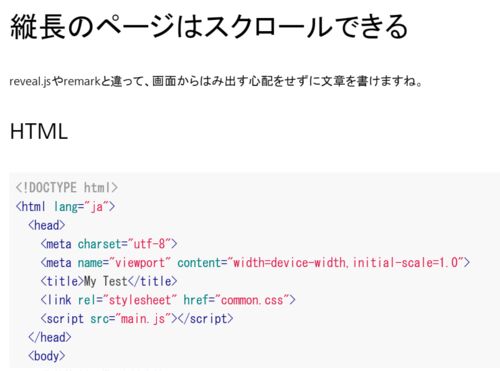Click the title My Test line
The height and width of the screenshot is (371, 500).
109,281
